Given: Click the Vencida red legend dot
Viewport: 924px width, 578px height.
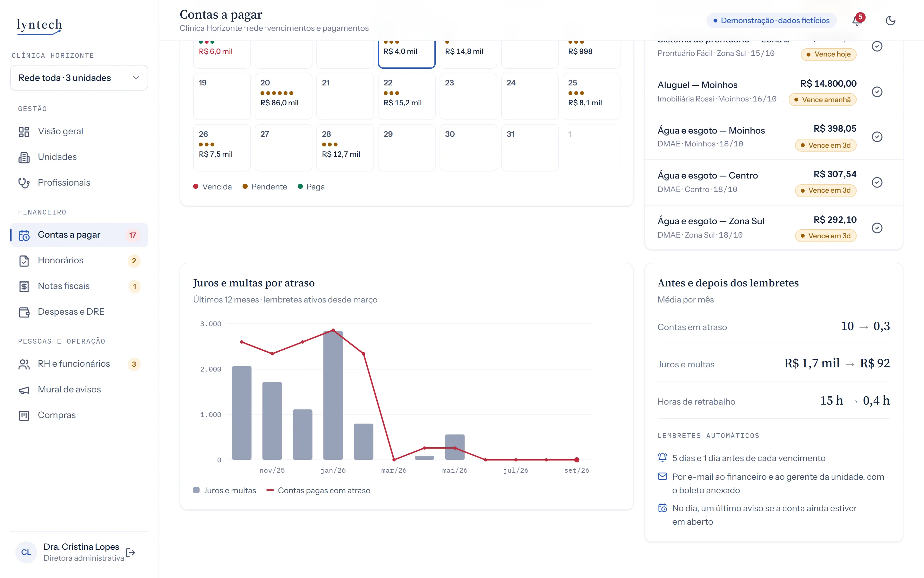Looking at the screenshot, I should click(x=196, y=187).
